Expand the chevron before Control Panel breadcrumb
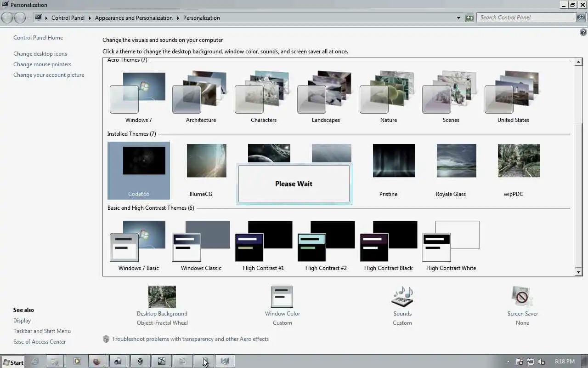588x368 pixels. click(46, 18)
